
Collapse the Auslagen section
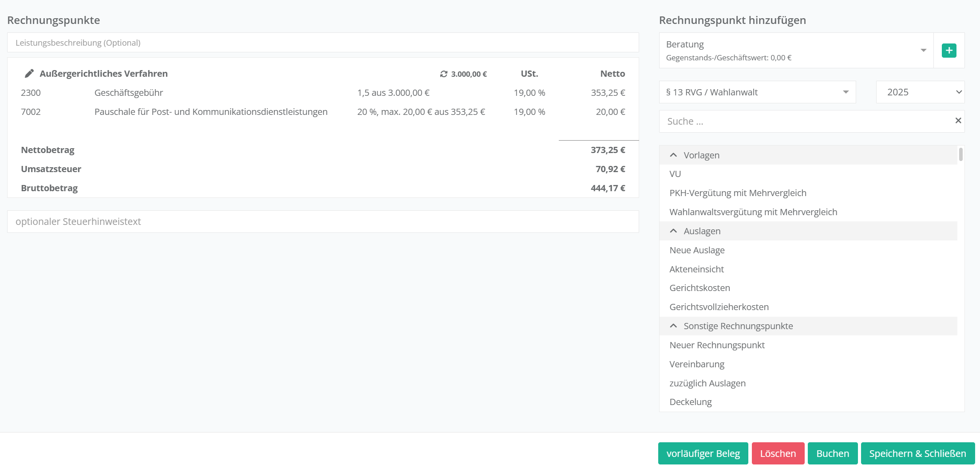click(x=673, y=231)
